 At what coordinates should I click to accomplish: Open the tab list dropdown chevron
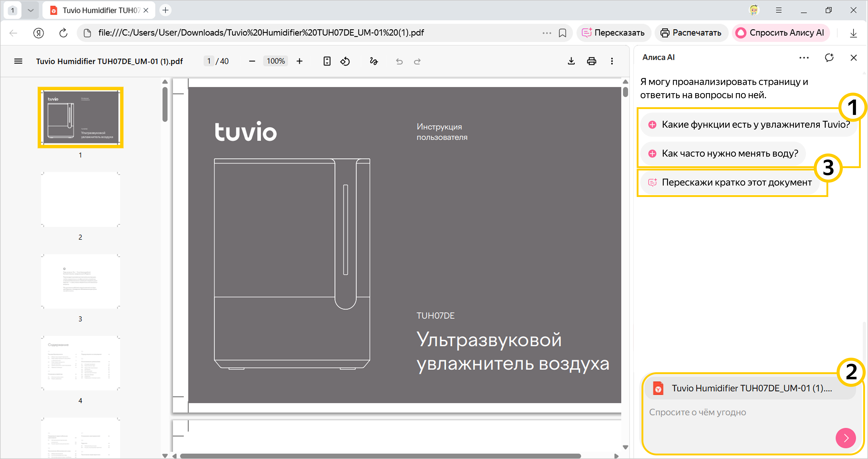tap(31, 10)
